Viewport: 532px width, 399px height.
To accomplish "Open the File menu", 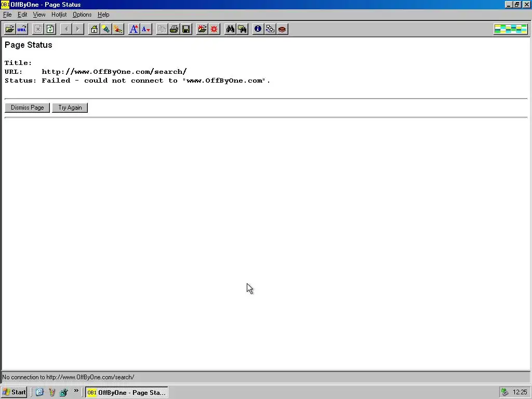I will click(7, 15).
